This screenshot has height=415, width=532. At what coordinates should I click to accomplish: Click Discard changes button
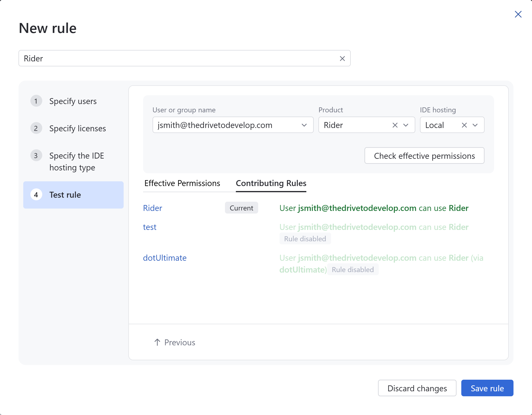point(417,388)
